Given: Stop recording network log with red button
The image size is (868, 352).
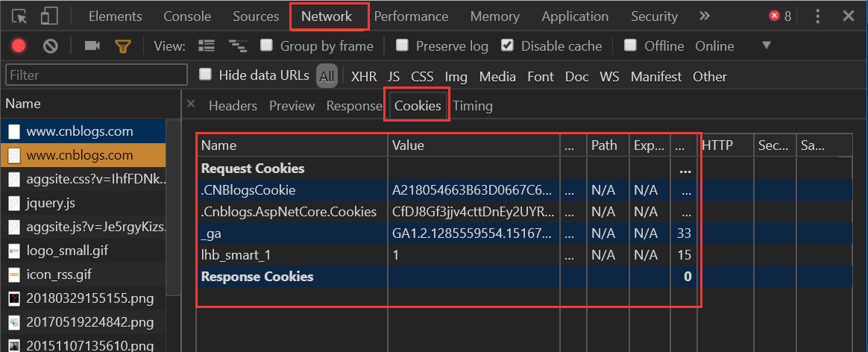Looking at the screenshot, I should pyautogui.click(x=19, y=46).
